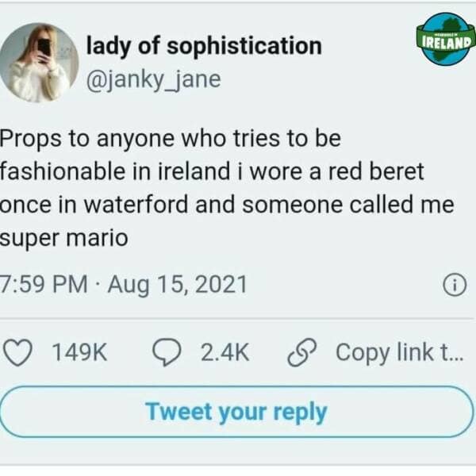Like the tweet with the heart icon
Screen dimensions: 476x476
17,352
